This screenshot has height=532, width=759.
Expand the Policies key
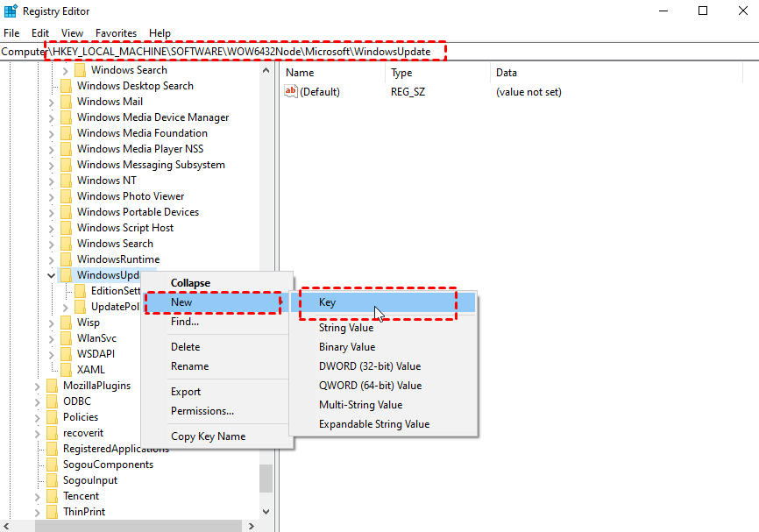38,418
